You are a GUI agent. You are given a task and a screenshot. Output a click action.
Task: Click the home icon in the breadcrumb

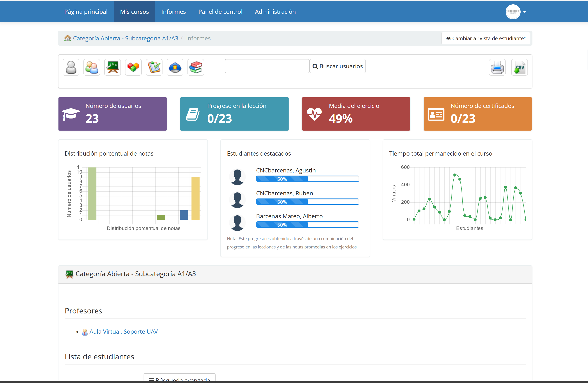pyautogui.click(x=67, y=38)
